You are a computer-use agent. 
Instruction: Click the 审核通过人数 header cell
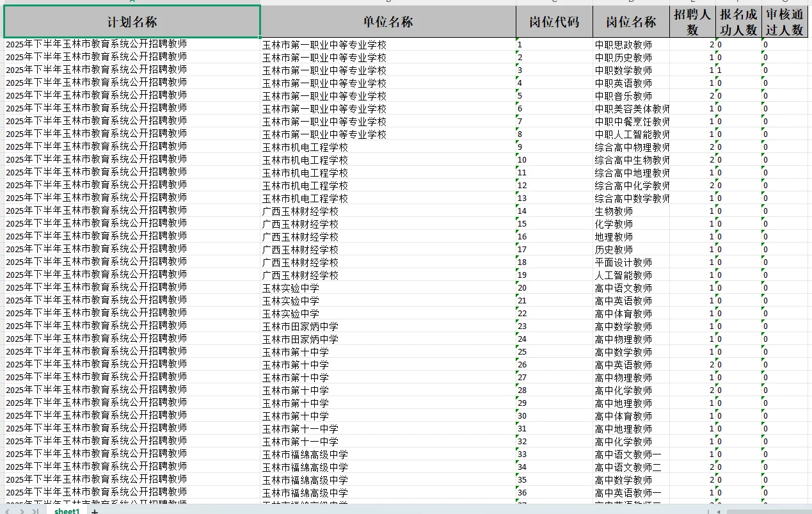[786, 21]
